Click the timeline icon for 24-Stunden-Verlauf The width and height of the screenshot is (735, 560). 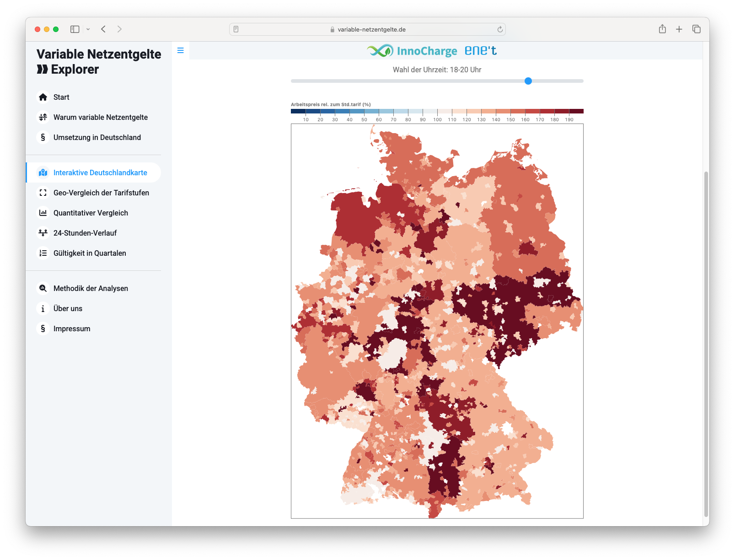43,233
